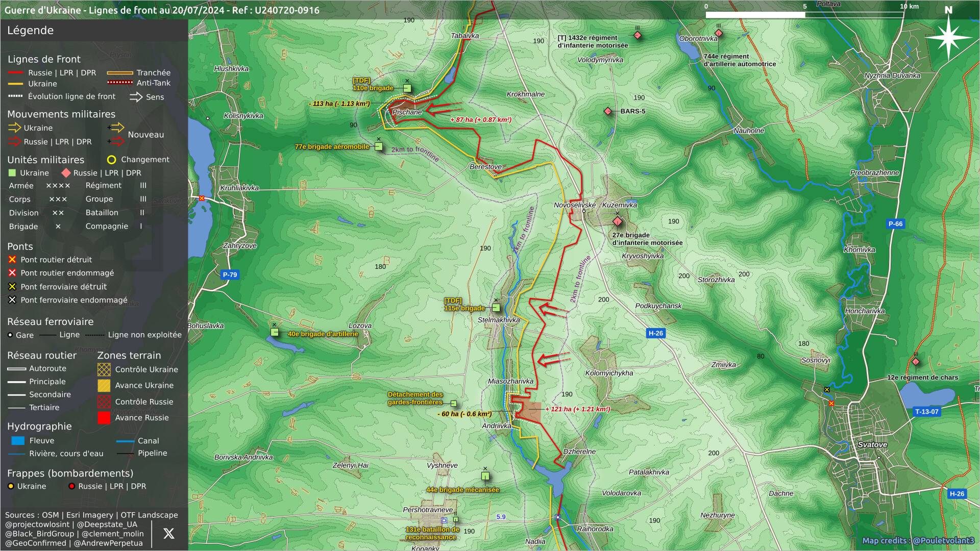Select the 110e brigade green unit marker
The height and width of the screenshot is (551, 980).
[x=407, y=88]
